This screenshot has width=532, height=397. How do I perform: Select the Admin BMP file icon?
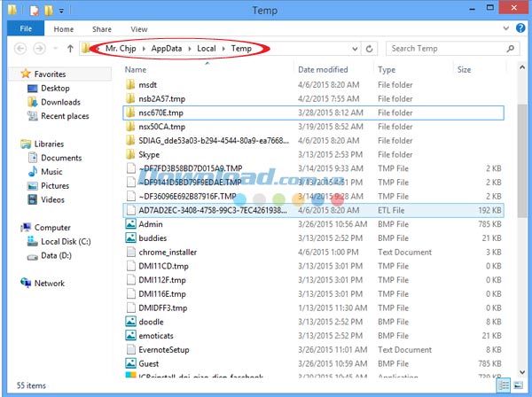[130, 224]
